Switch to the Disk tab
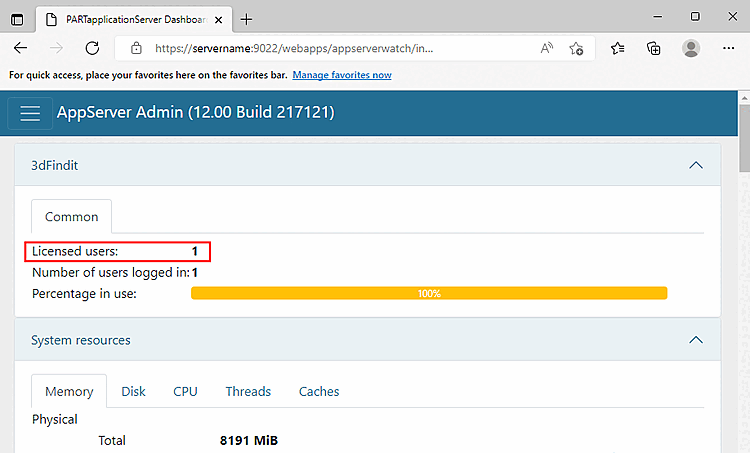This screenshot has height=453, width=750. [x=133, y=391]
